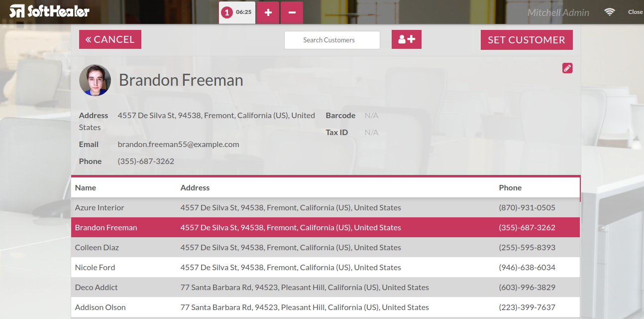Click the SoftHealer logo
This screenshot has width=644, height=319.
[x=49, y=11]
